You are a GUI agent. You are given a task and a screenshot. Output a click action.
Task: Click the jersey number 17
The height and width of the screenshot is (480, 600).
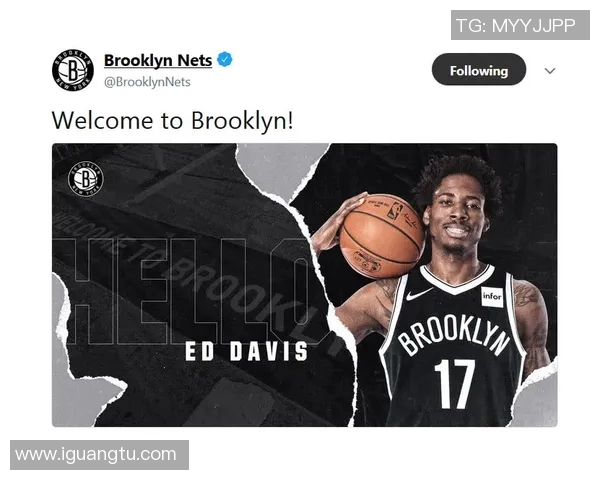pos(455,383)
